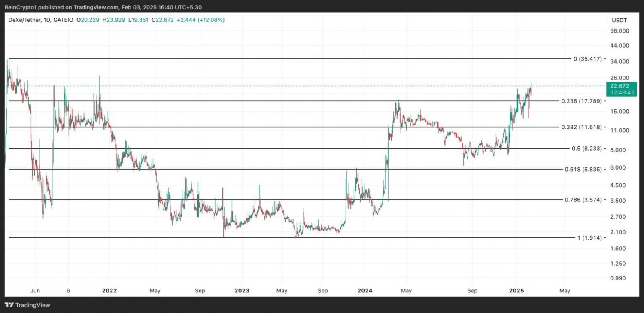Screen dimensions: 644x313
Task: Click the TradingView logo icon
Action: pos(9,305)
